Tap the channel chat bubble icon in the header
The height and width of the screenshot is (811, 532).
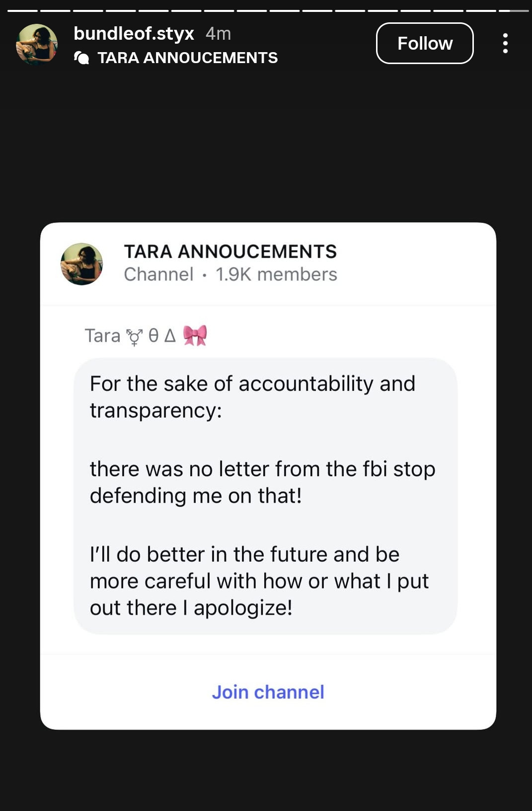coord(81,58)
